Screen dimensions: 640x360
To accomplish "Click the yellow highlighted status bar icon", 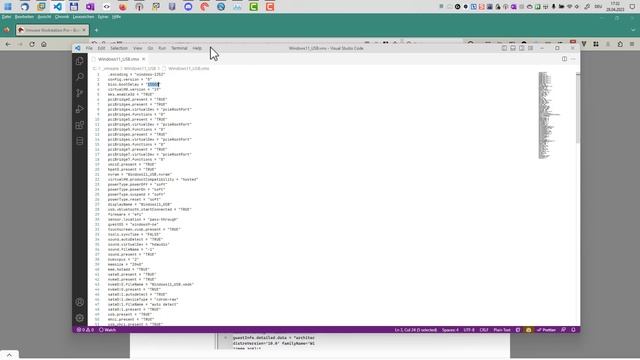I will point(529,330).
